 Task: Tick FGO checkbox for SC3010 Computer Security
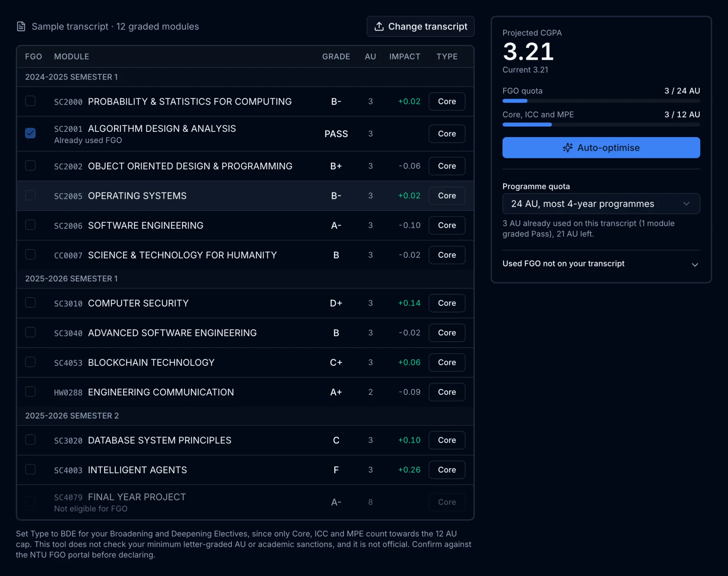(x=30, y=302)
